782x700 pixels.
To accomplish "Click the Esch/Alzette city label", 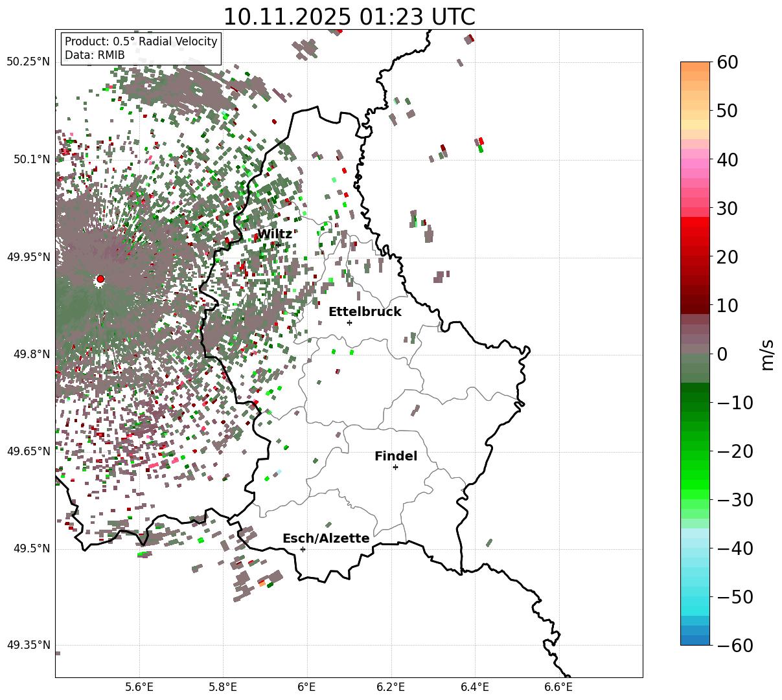I will click(x=326, y=539).
